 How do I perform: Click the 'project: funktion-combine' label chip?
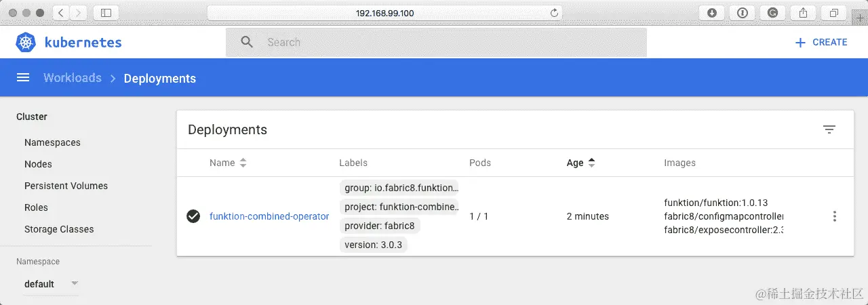pos(401,207)
